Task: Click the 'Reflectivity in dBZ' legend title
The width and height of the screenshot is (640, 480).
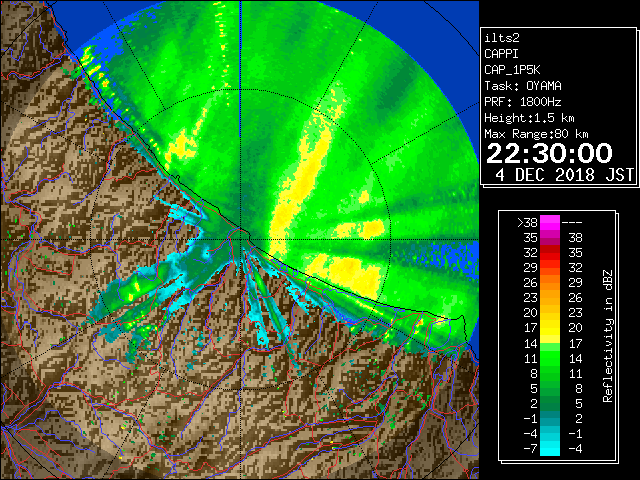Action: [608, 336]
